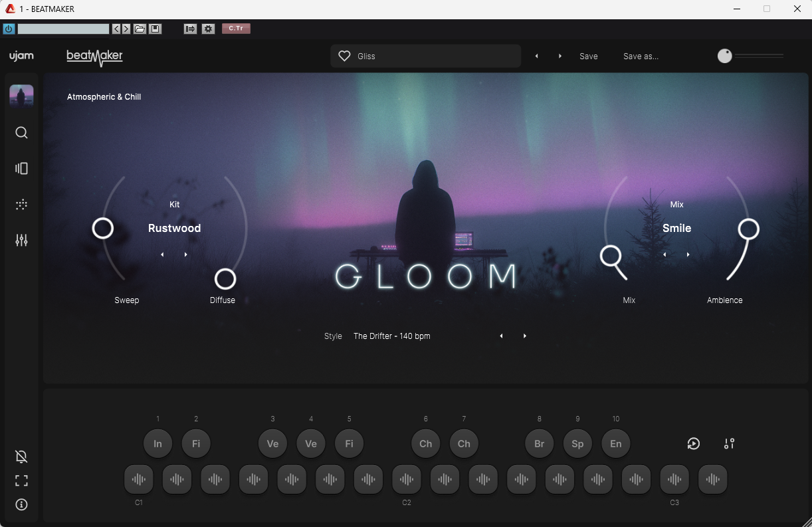This screenshot has height=527, width=812.
Task: Trigger pattern 5 Fi pad
Action: click(x=350, y=444)
